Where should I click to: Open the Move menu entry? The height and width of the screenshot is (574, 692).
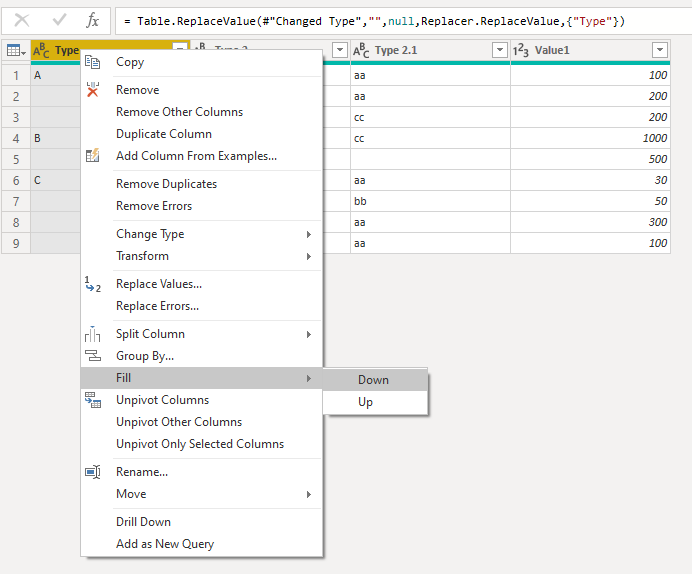point(202,494)
